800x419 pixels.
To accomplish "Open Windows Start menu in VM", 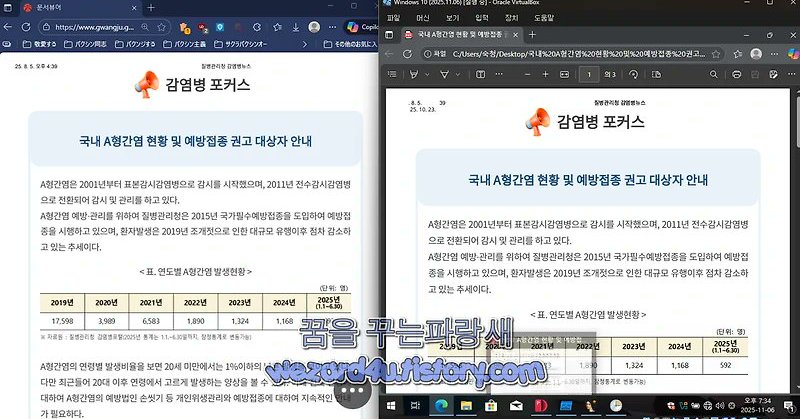I will 391,406.
